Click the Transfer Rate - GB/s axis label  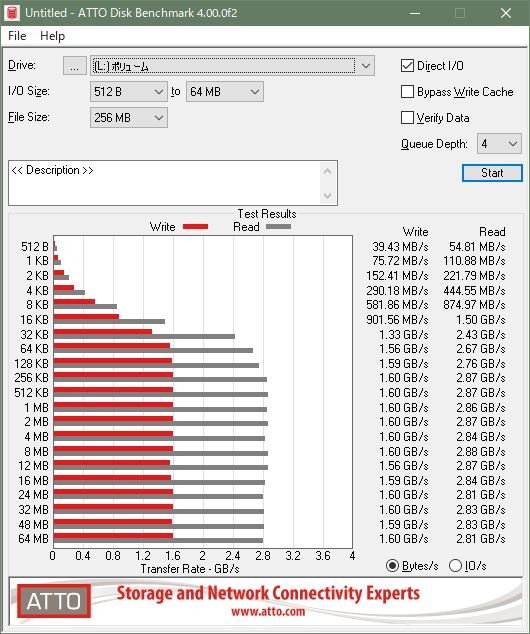(190, 569)
